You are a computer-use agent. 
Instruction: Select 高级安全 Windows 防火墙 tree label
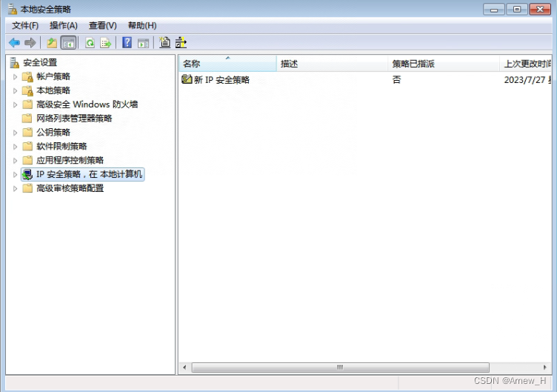pyautogui.click(x=87, y=104)
